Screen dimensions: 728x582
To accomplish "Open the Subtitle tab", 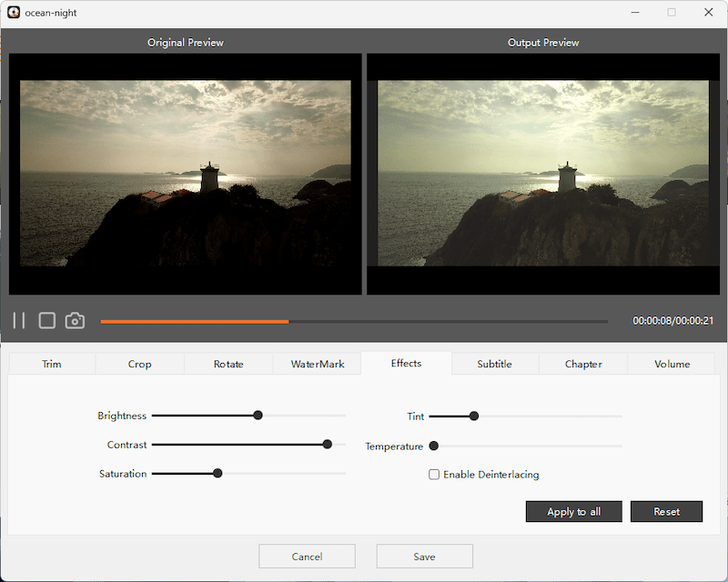I will tap(494, 364).
